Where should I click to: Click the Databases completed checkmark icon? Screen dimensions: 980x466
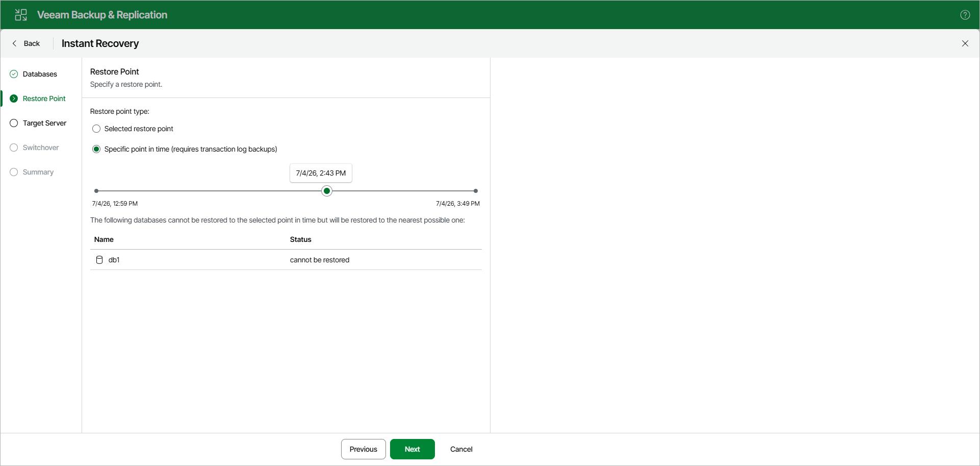pos(14,74)
